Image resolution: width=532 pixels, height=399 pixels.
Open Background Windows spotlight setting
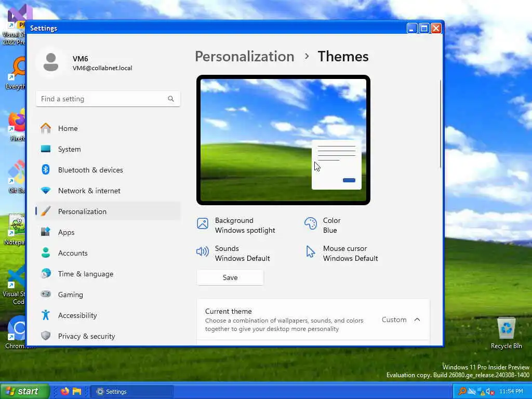coord(236,225)
